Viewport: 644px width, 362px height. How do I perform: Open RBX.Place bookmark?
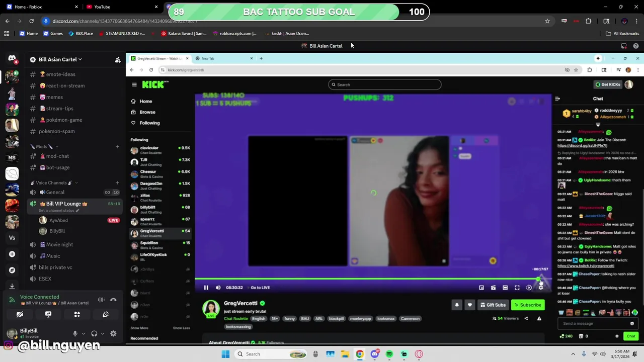(x=80, y=34)
